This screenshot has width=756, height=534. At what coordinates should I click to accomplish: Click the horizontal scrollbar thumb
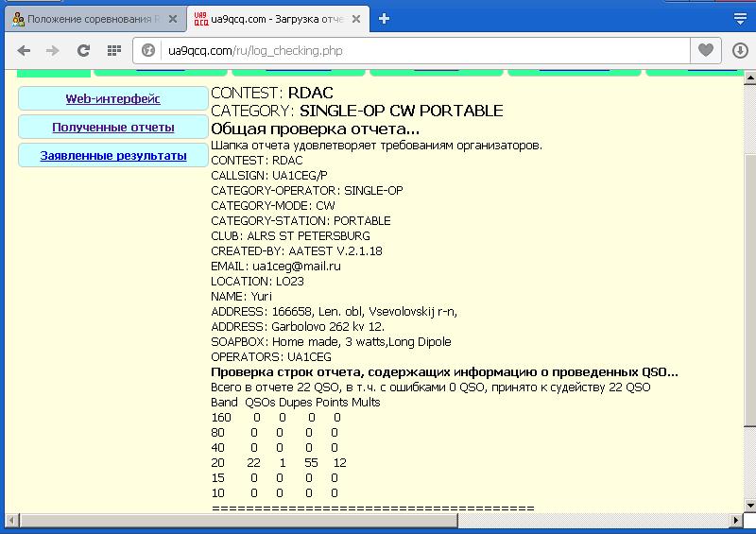238,521
